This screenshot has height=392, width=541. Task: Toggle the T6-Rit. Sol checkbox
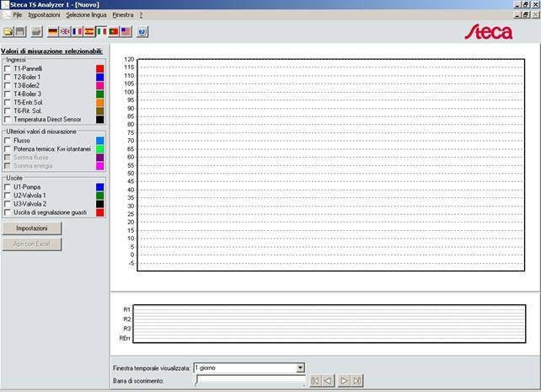tap(8, 110)
